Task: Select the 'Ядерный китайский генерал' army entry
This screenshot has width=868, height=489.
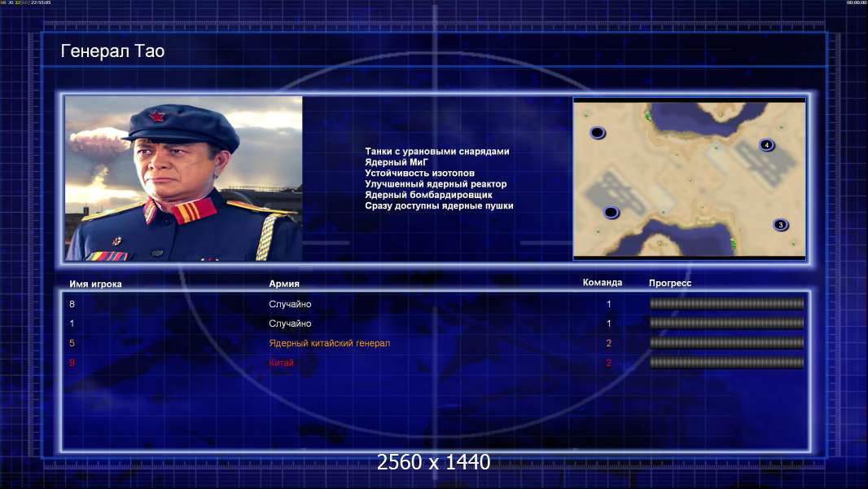Action: [330, 343]
